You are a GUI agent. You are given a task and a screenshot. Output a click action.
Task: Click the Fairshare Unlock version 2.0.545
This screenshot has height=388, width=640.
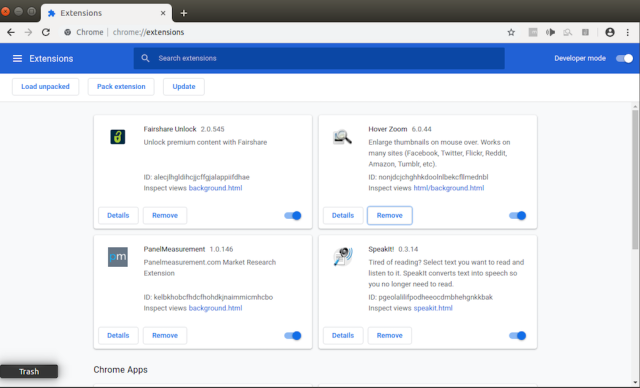212,129
